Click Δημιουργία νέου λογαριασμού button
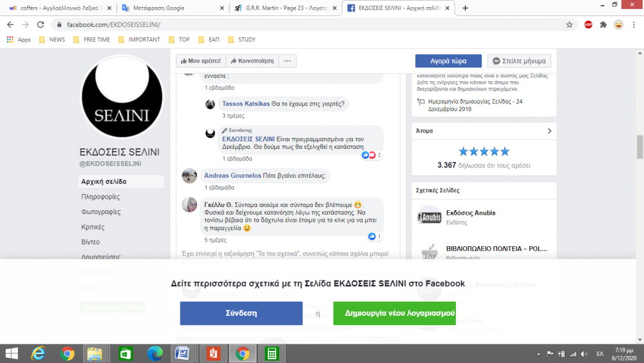 tap(394, 313)
